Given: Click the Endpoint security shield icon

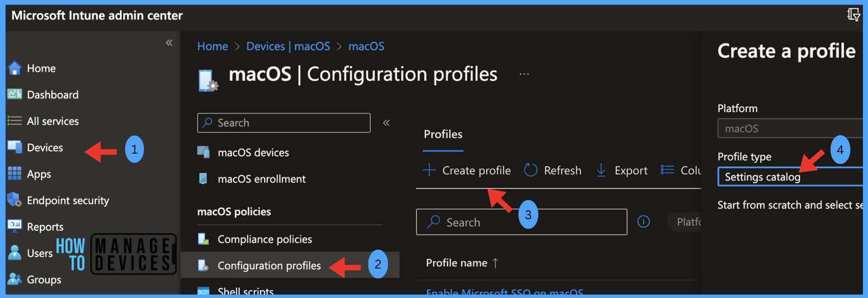Looking at the screenshot, I should (15, 200).
